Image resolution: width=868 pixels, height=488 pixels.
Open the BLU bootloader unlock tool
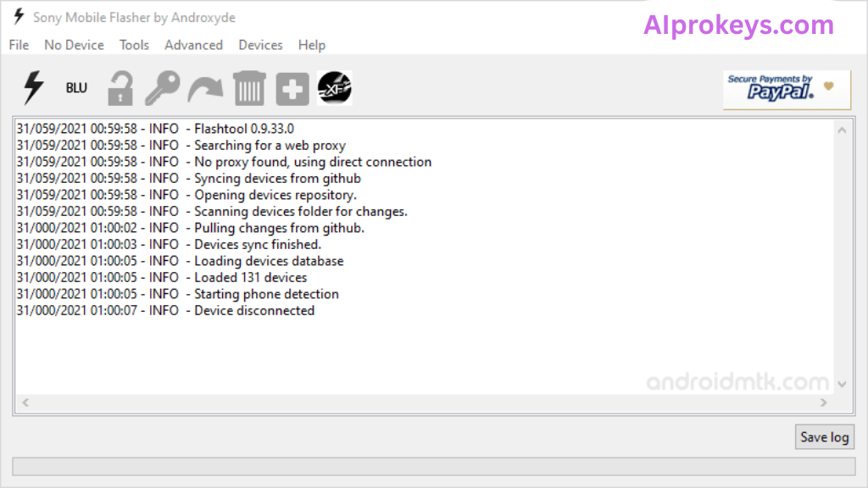coord(76,88)
